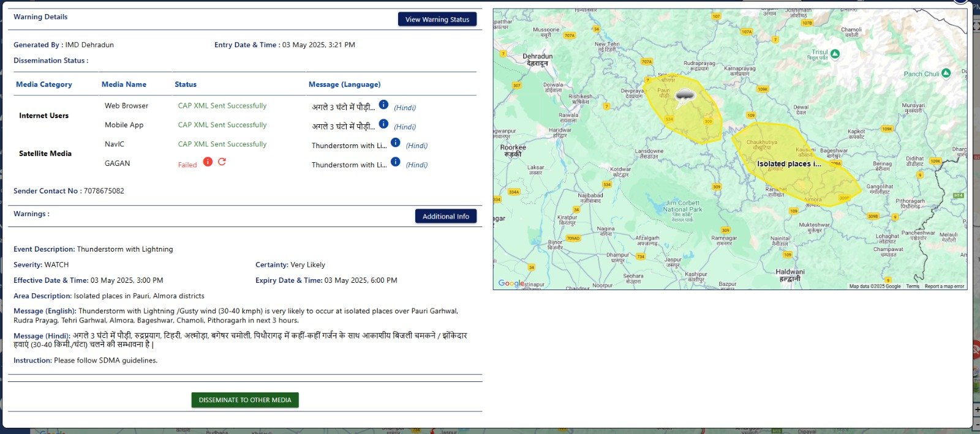980x434 pixels.
Task: Click info icon beside GAGAN Thunderstorm message
Action: [x=396, y=162]
